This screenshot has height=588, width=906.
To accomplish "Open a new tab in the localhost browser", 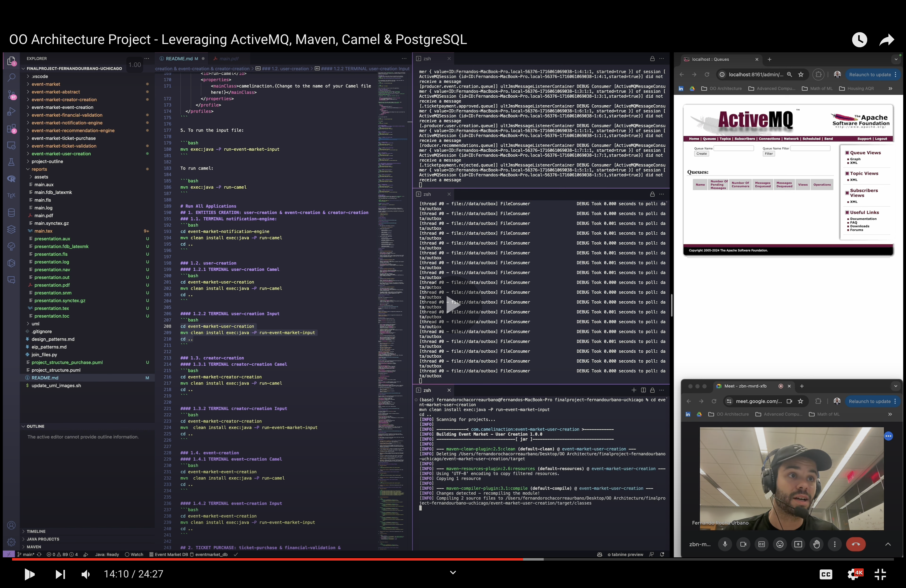I will pyautogui.click(x=769, y=59).
